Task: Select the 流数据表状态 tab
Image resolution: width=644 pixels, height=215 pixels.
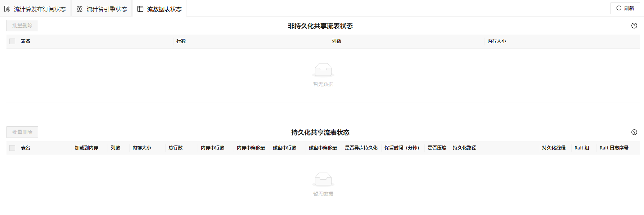Action: click(160, 9)
